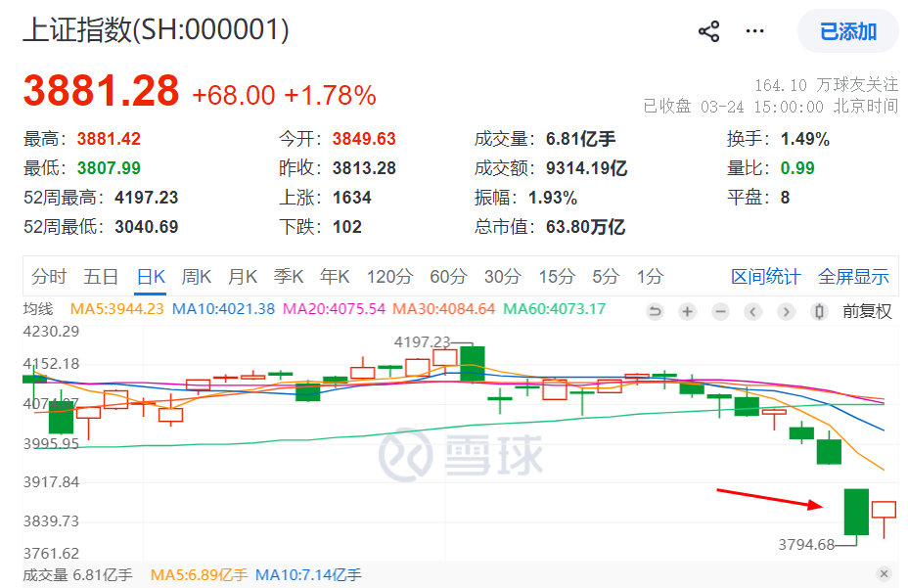Image resolution: width=908 pixels, height=588 pixels.
Task: Click the 3794.68 low marker on chart
Action: tap(806, 545)
